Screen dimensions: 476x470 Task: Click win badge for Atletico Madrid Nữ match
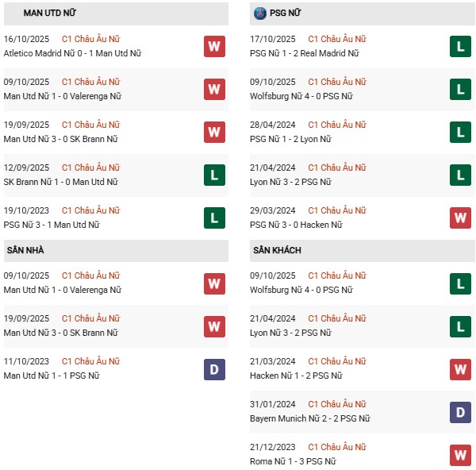[x=214, y=46]
